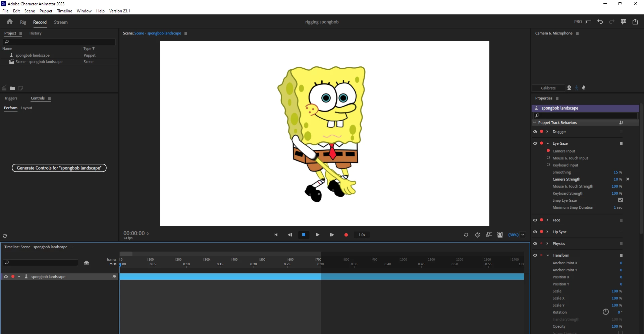Select Mouse & Touch Input radio option
The height and width of the screenshot is (334, 644).
[x=548, y=158]
